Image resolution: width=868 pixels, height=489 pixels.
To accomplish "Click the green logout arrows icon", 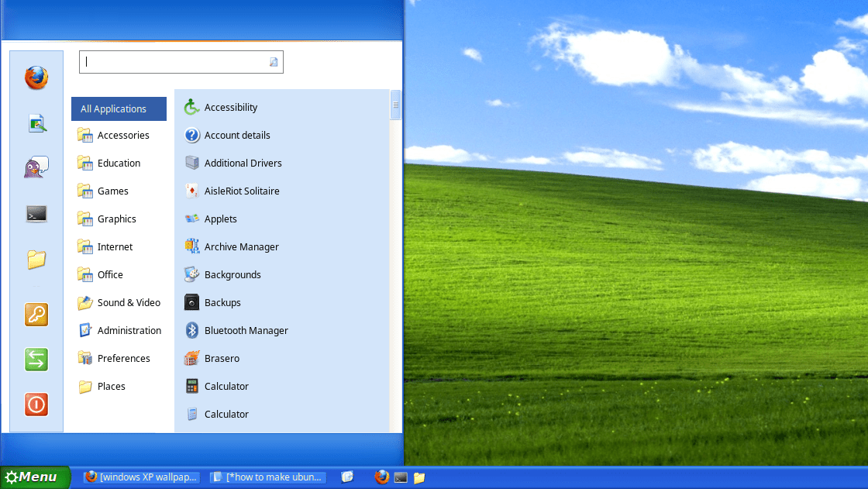I will tap(36, 360).
